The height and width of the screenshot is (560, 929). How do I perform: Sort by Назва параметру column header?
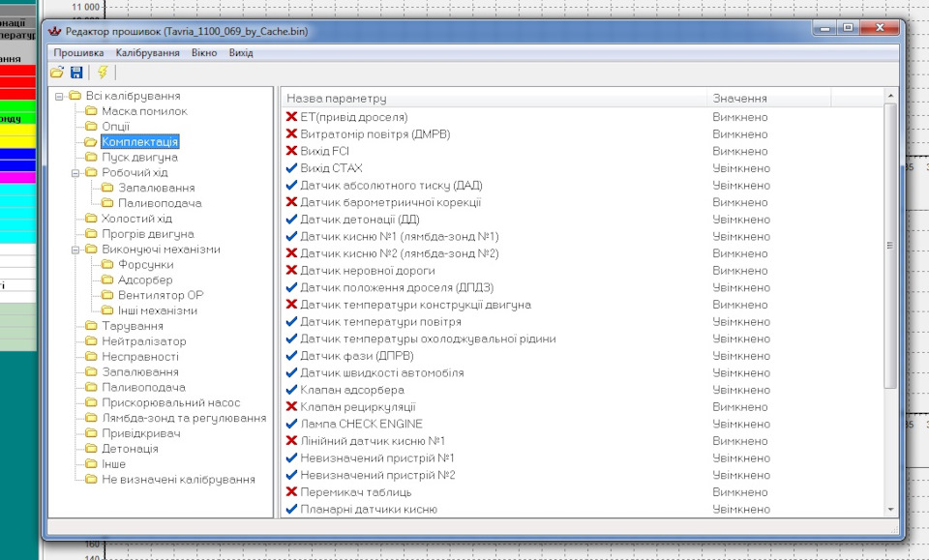(x=494, y=99)
